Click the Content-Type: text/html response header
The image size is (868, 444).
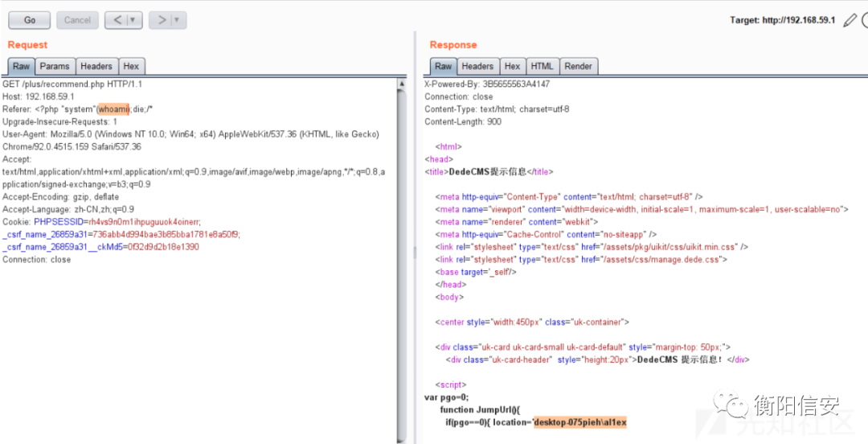(497, 109)
